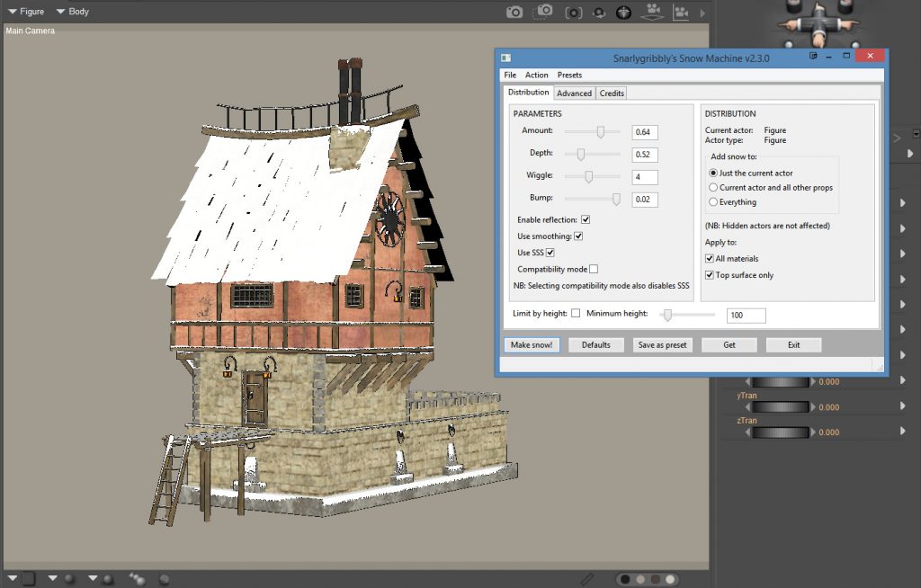Toggle the Limit by height checkbox
This screenshot has width=921, height=588.
pos(576,313)
